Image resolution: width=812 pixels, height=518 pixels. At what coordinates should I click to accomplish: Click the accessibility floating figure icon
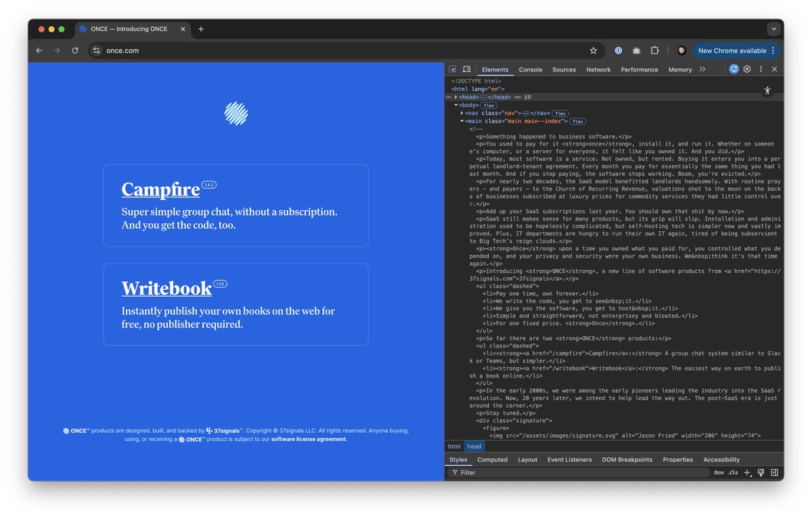point(767,91)
